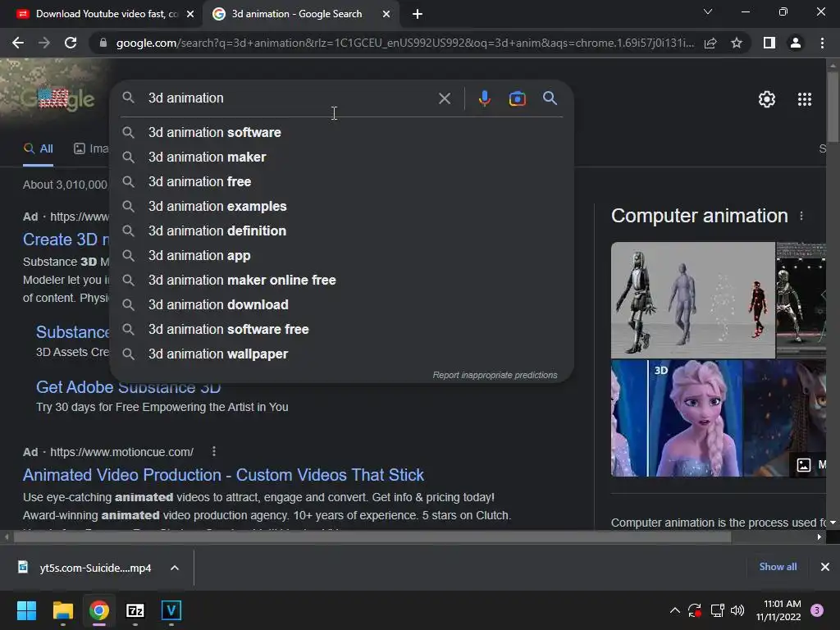This screenshot has height=630, width=840.
Task: Show all downloads
Action: (778, 567)
